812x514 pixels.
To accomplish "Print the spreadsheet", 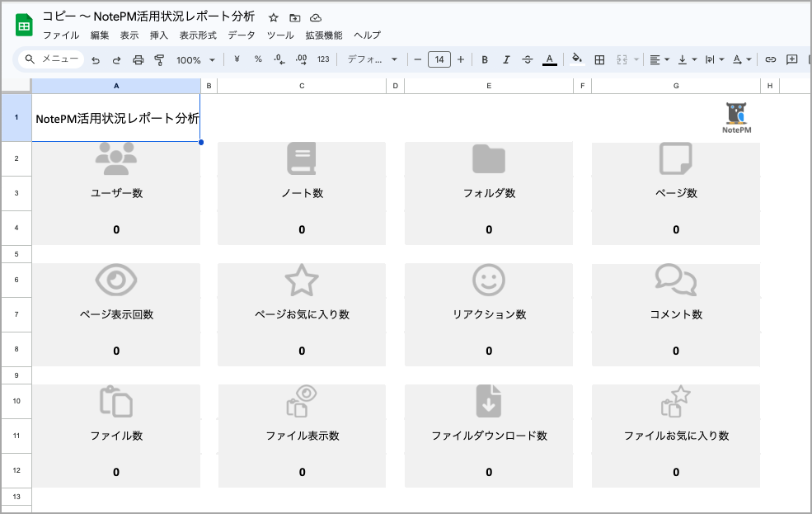I will tap(138, 60).
